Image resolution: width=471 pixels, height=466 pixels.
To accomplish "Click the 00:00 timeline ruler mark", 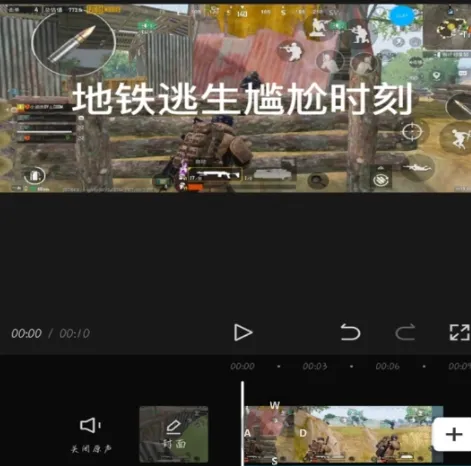I will point(242,366).
